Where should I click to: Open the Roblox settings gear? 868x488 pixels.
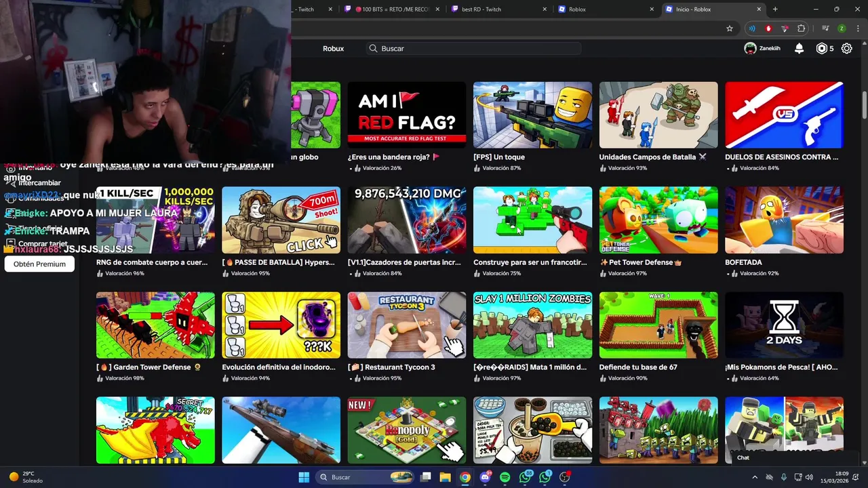coord(846,48)
